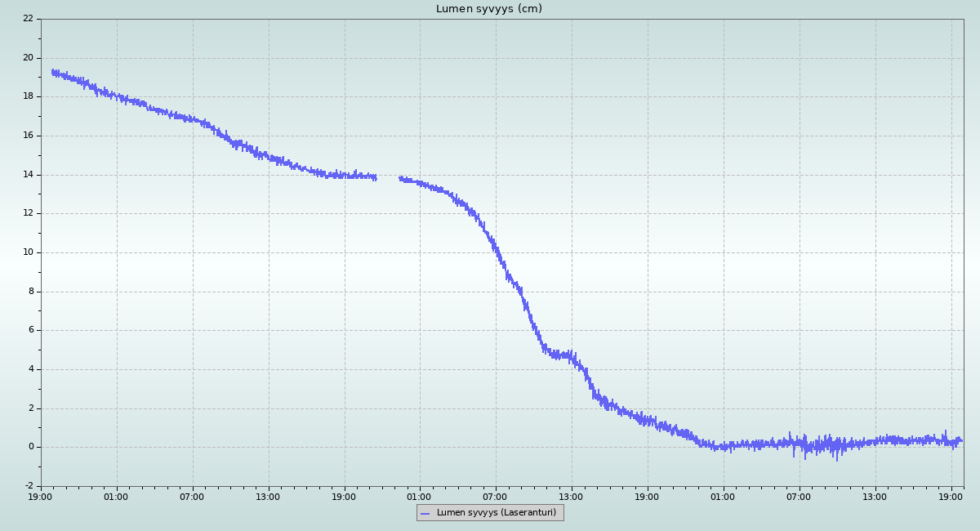
Task: Click the chart title "Lumen syvyys (cm)"
Action: (488, 9)
